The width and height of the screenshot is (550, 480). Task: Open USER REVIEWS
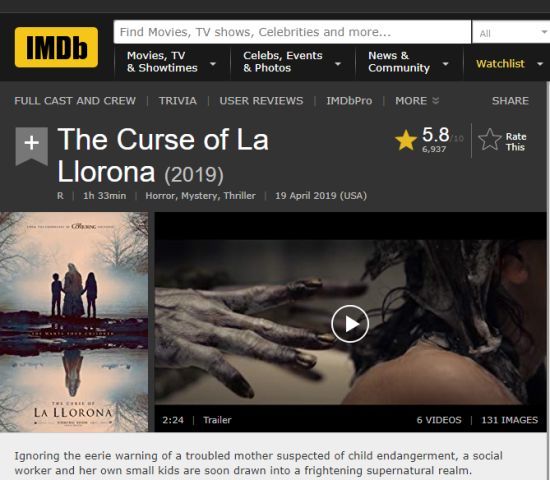tap(261, 101)
